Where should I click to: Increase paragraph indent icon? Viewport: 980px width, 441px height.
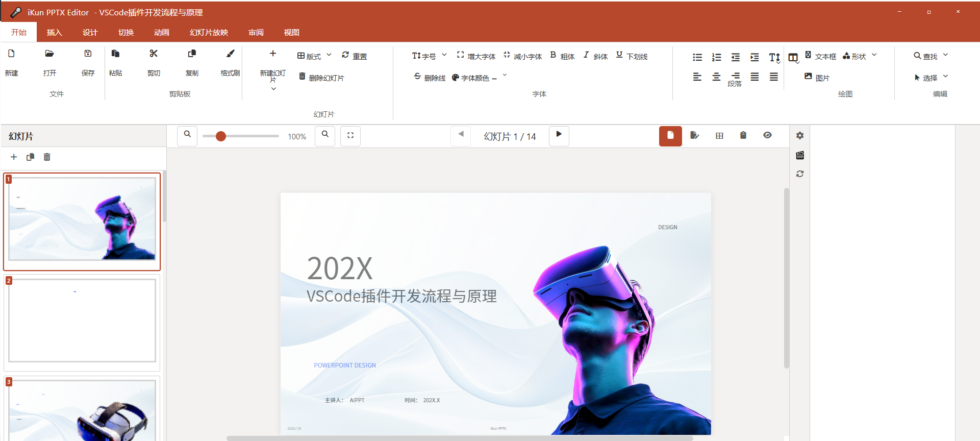(755, 57)
